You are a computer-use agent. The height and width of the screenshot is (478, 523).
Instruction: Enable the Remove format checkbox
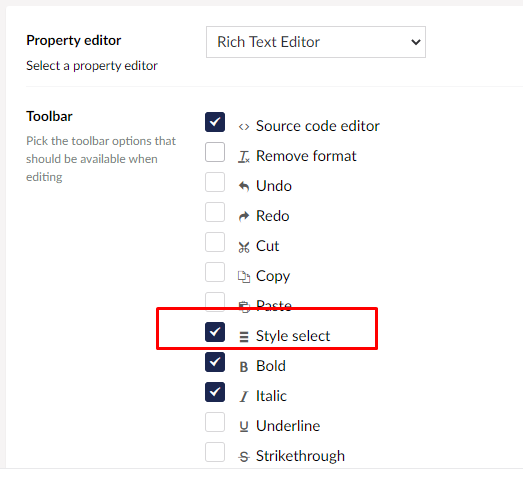coord(215,152)
